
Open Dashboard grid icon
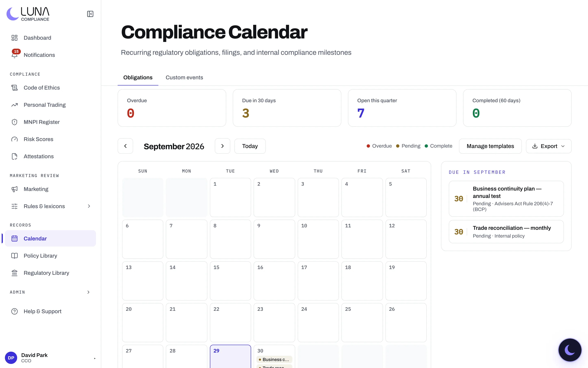14,38
